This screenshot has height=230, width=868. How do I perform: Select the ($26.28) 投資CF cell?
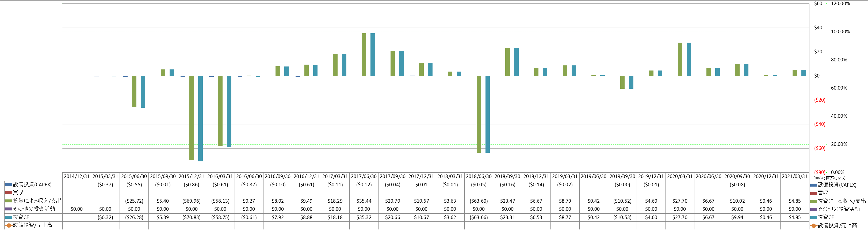[x=134, y=217]
